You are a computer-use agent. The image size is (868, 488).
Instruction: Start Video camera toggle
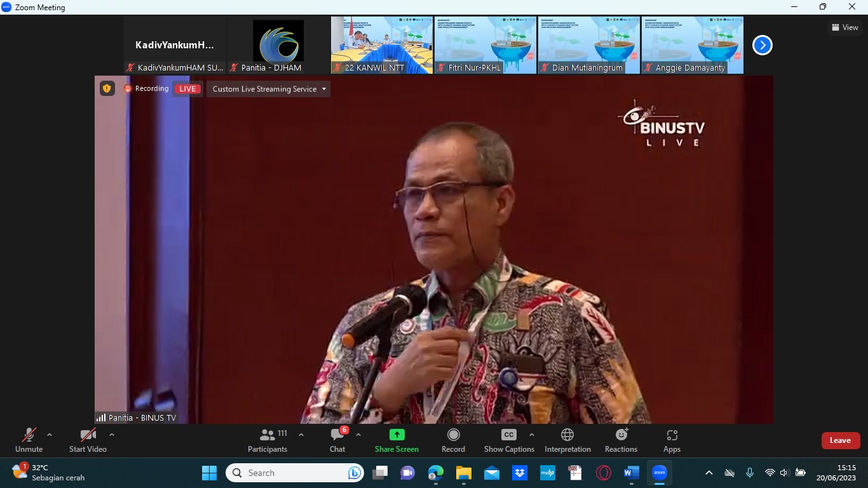[88, 440]
